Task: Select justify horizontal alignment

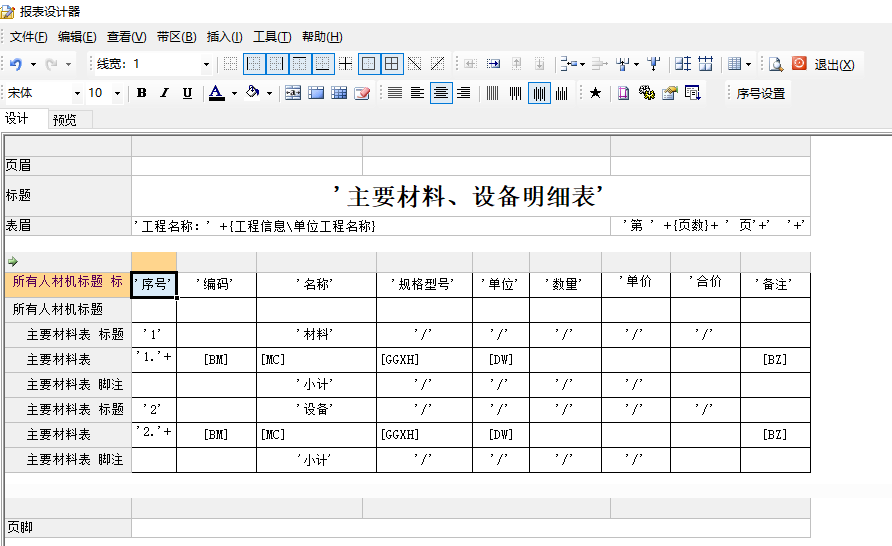Action: [x=395, y=93]
